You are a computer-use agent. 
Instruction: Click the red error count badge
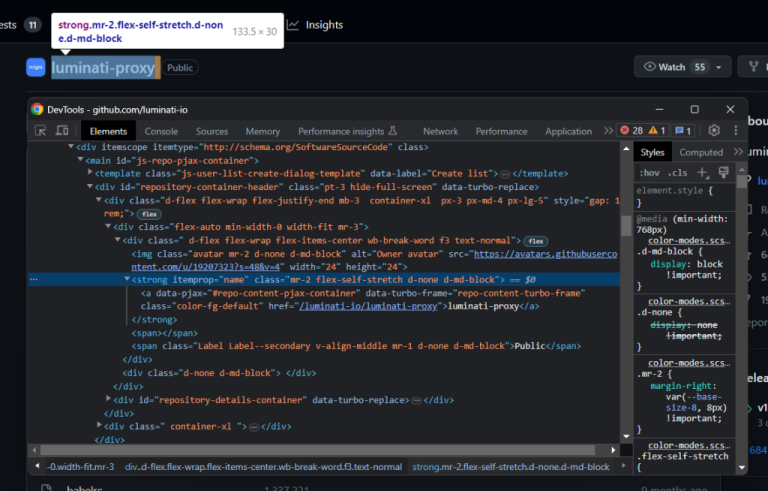click(631, 131)
